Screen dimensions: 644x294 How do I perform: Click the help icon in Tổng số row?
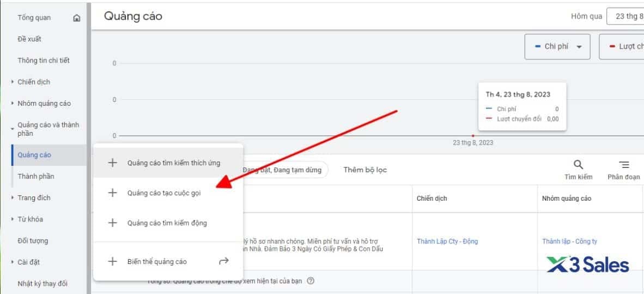click(311, 281)
